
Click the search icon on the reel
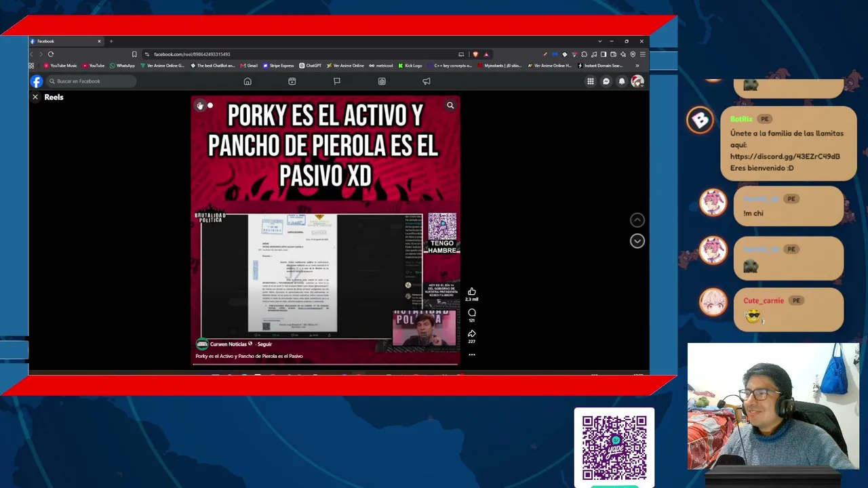450,105
